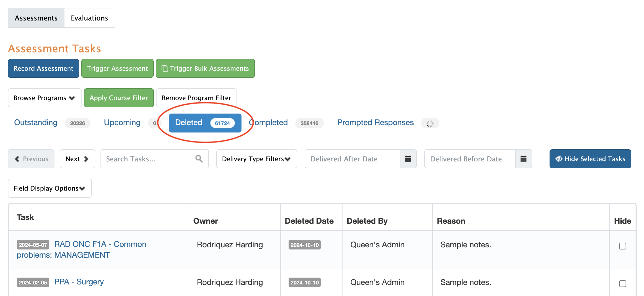Expand Browse Programs dropdown
The image size is (644, 296).
[44, 98]
